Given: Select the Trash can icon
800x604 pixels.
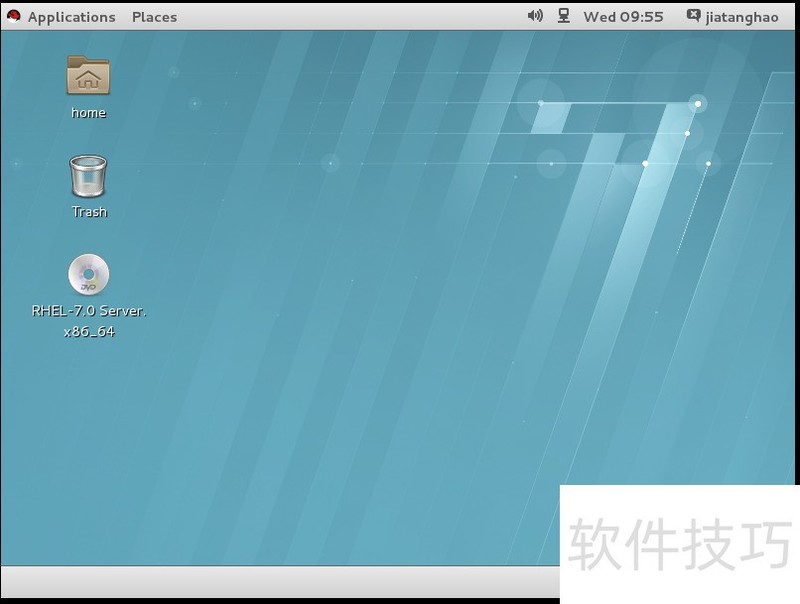Looking at the screenshot, I should tap(88, 176).
